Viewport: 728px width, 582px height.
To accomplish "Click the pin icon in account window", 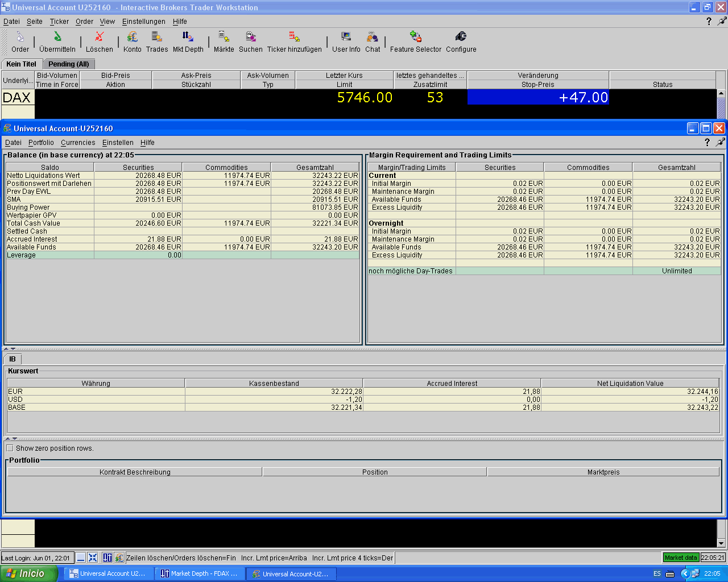I will [x=720, y=142].
